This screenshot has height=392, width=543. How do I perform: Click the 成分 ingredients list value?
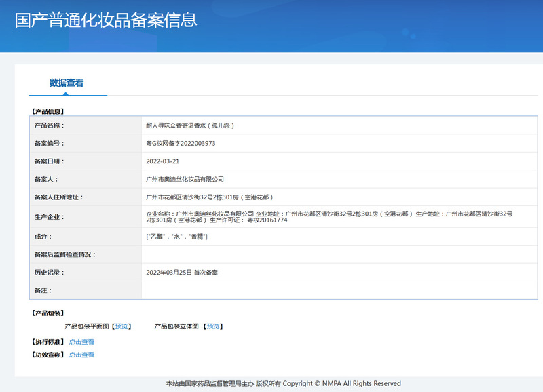click(x=176, y=236)
